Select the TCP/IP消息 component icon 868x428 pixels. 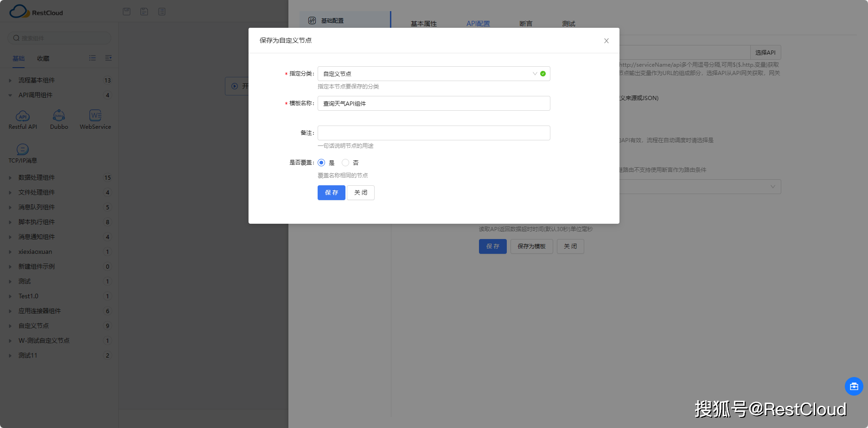(x=23, y=149)
